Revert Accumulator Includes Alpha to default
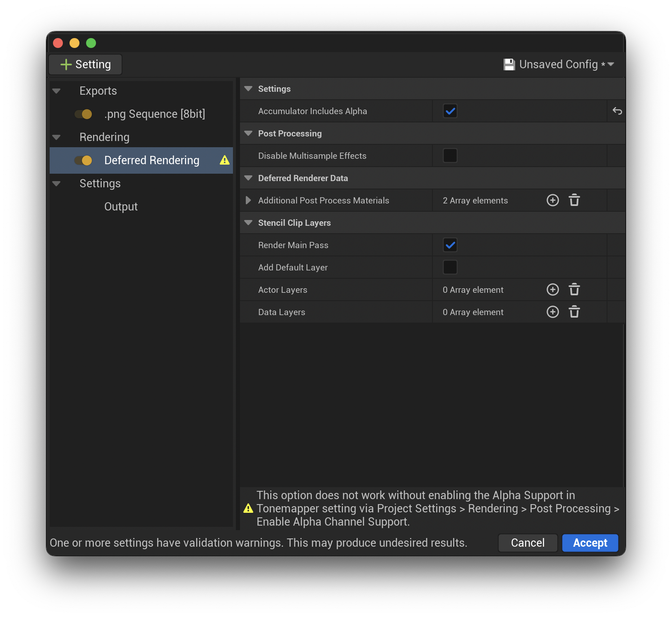The height and width of the screenshot is (617, 672). click(617, 111)
